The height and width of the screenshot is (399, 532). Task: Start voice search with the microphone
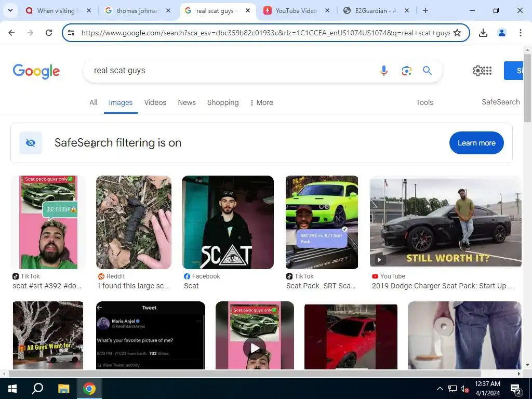(384, 71)
